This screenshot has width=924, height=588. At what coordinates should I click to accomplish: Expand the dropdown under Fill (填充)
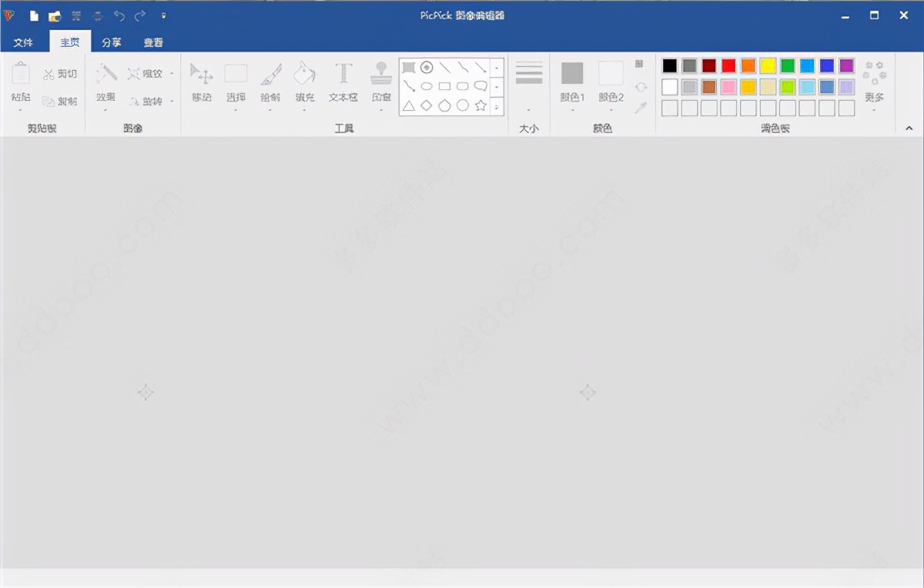pyautogui.click(x=305, y=110)
